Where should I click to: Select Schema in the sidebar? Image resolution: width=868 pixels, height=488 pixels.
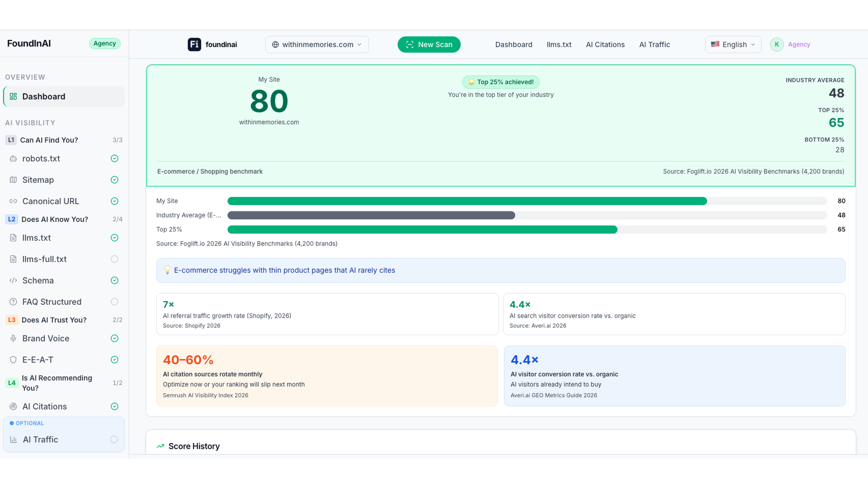coord(64,280)
